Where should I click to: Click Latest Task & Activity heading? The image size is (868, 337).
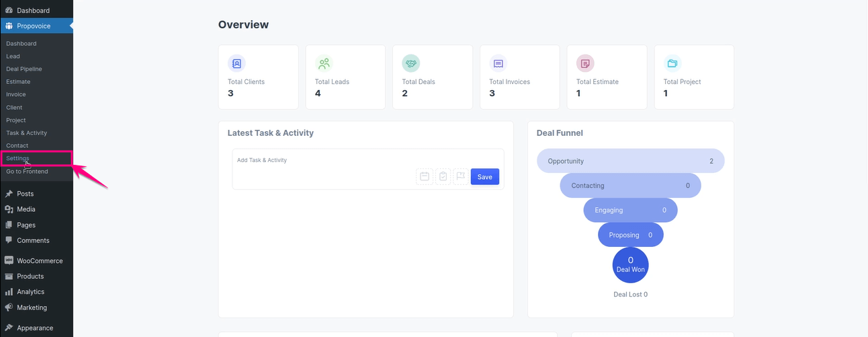coord(271,133)
